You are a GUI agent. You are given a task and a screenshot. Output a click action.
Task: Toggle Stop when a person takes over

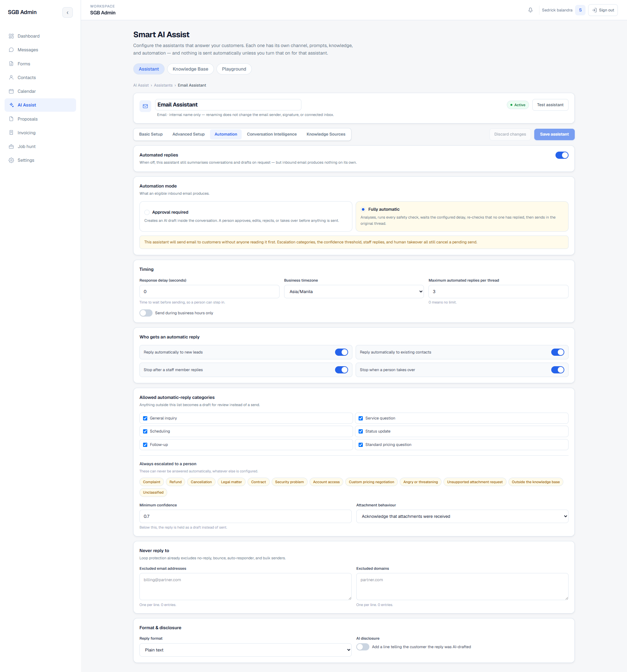click(x=558, y=370)
